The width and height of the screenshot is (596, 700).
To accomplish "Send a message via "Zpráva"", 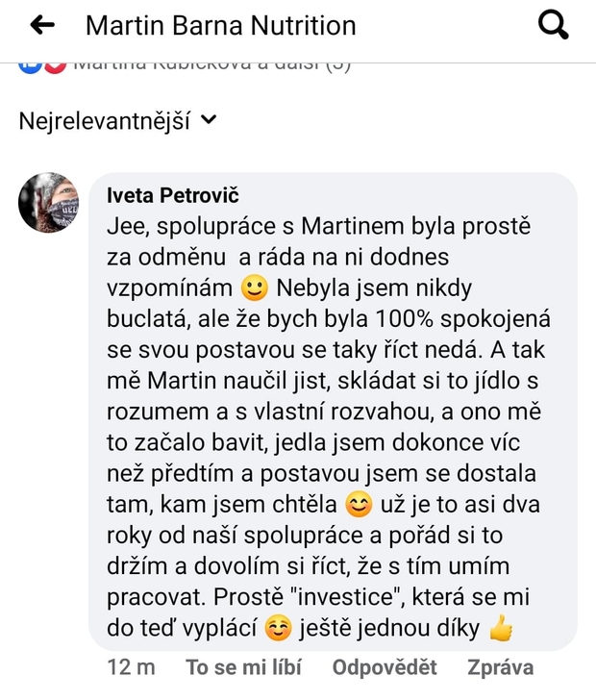I will [500, 667].
